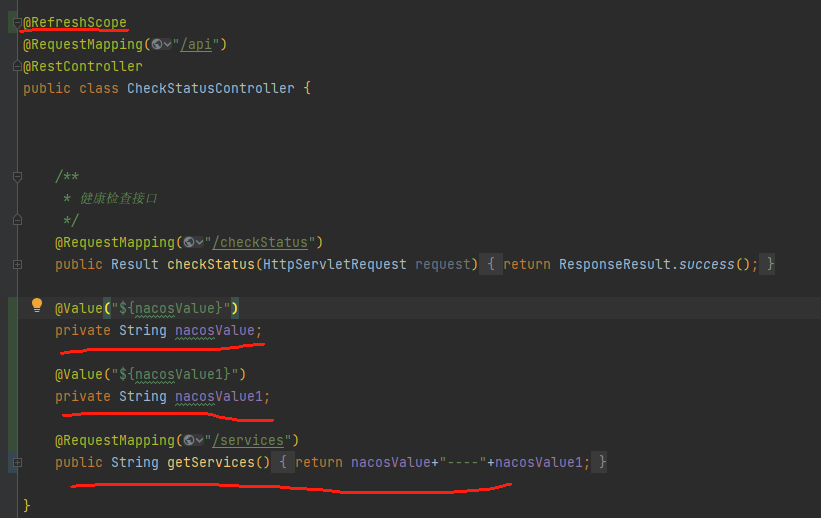Click the success() method call

pyautogui.click(x=714, y=264)
